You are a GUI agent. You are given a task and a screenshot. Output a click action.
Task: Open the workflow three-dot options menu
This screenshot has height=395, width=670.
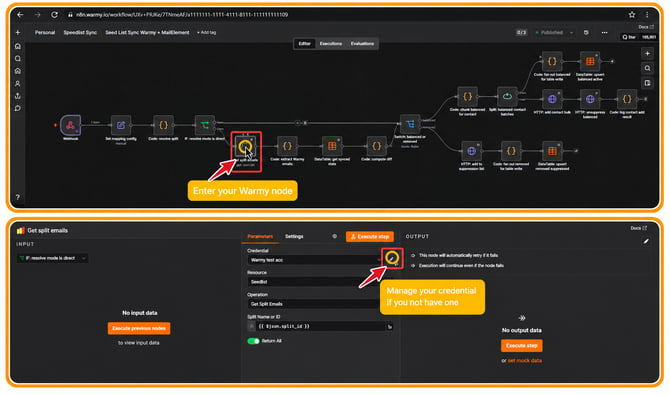pos(604,32)
